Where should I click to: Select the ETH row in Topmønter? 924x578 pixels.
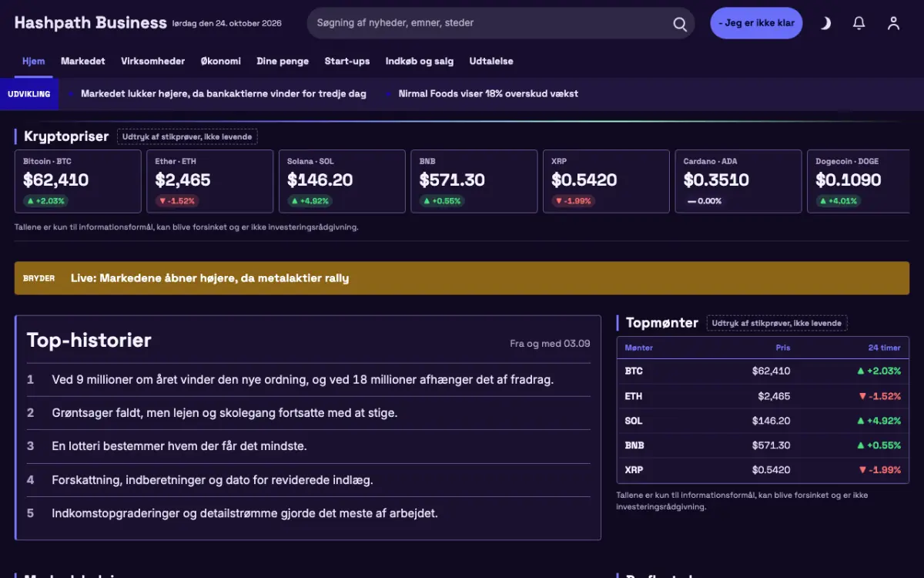pyautogui.click(x=763, y=396)
